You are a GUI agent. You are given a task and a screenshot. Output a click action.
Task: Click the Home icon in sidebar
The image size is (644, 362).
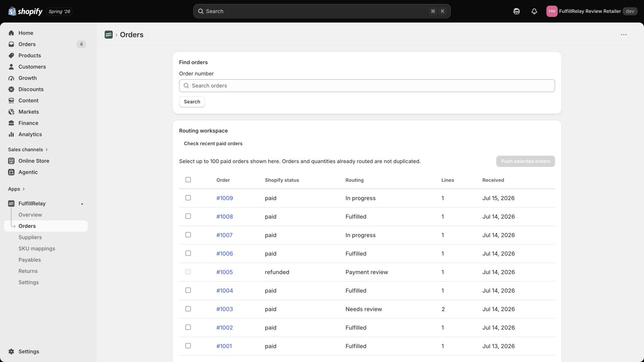pyautogui.click(x=11, y=33)
